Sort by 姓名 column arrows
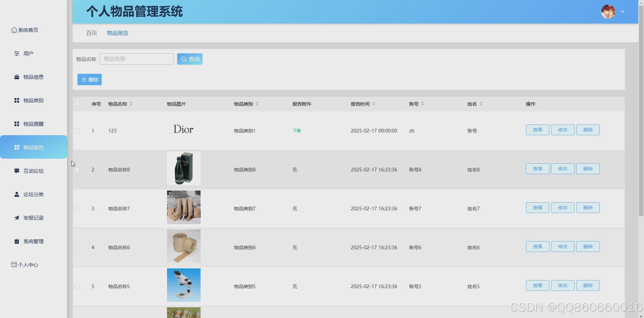Image resolution: width=644 pixels, height=318 pixels. [481, 104]
